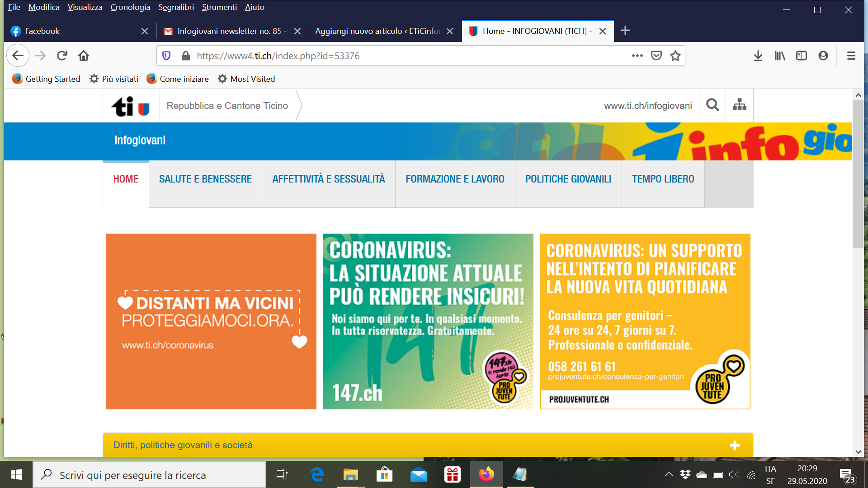
Task: Open Repubblica e Cantone Ticino link
Action: pyautogui.click(x=227, y=106)
